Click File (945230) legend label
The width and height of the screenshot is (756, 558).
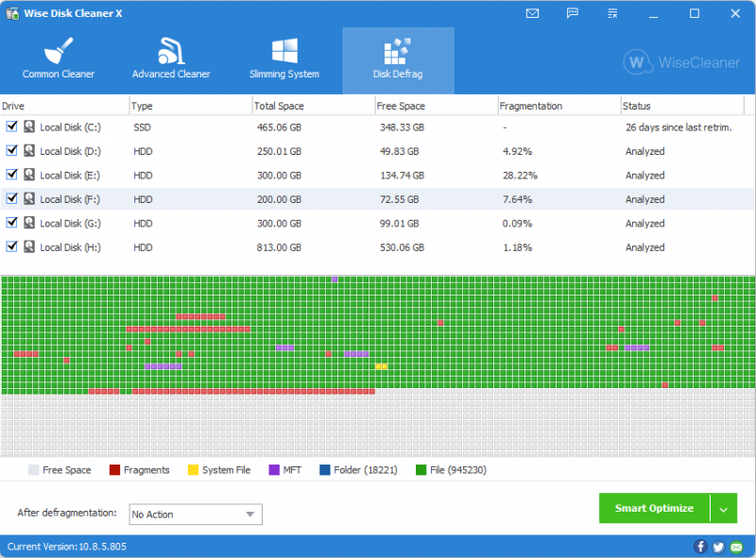click(x=458, y=470)
